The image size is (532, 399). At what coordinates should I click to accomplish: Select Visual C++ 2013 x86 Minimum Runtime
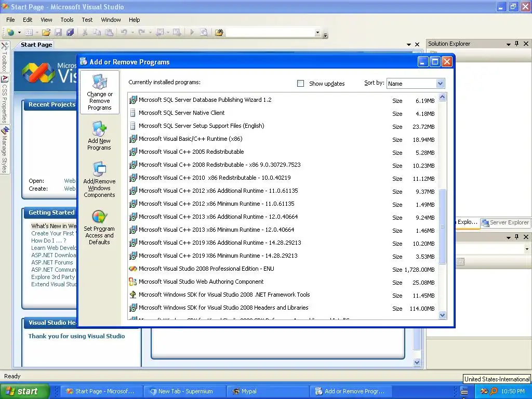pos(283,230)
